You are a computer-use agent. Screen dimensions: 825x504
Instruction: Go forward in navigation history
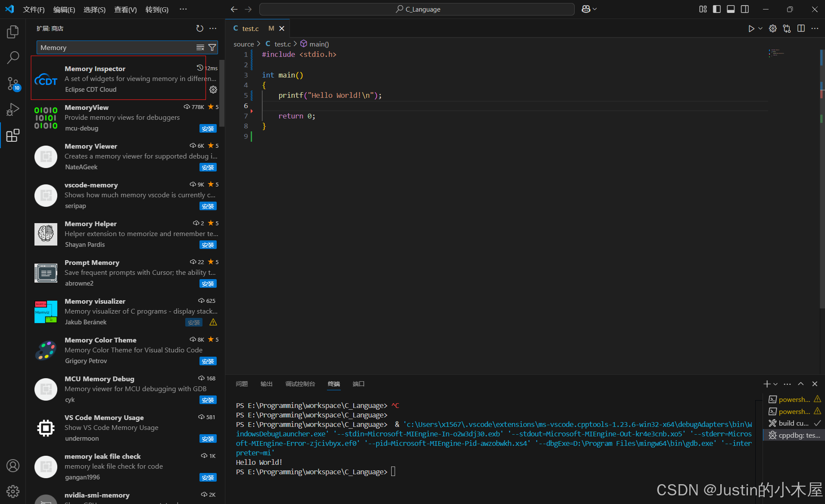pos(248,9)
